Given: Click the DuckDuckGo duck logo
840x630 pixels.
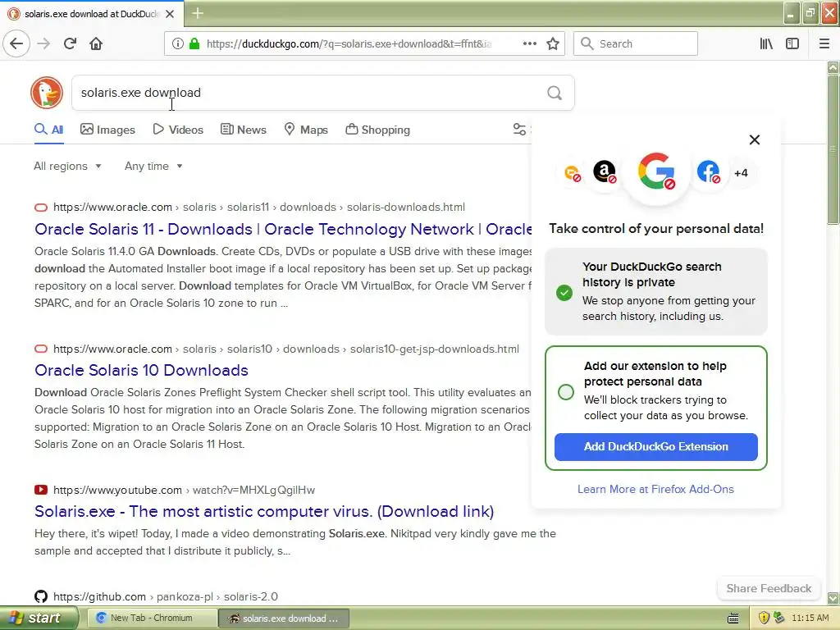Looking at the screenshot, I should 47,93.
